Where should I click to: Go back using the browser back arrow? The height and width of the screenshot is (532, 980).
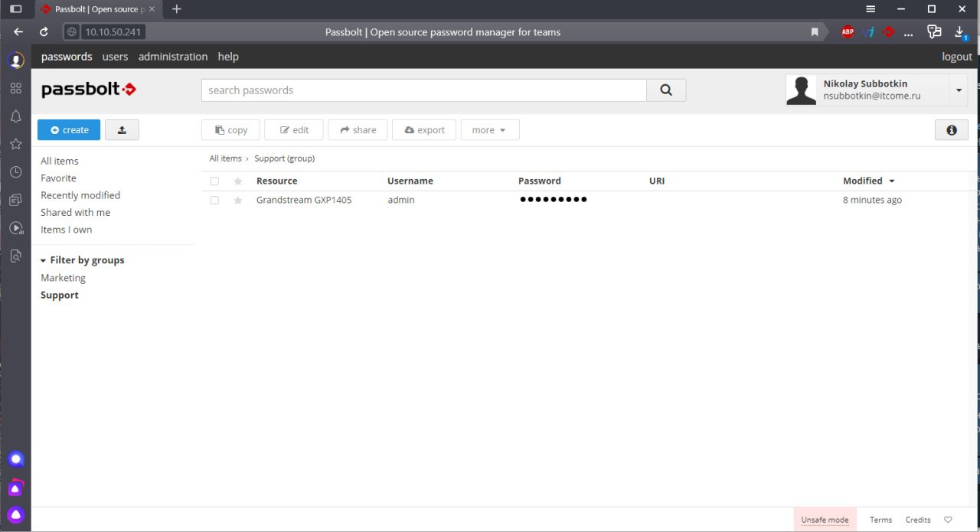click(x=18, y=32)
